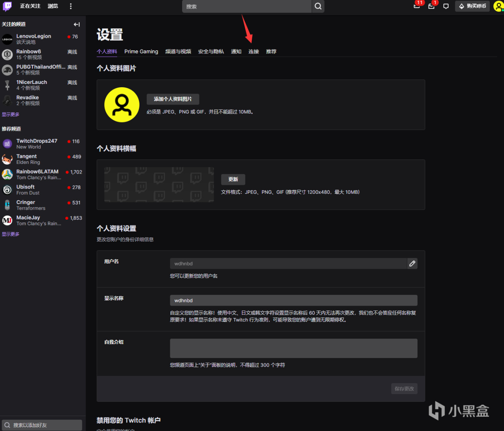Click Rainbow6 channel avatar
This screenshot has height=431, width=504.
[x=7, y=55]
